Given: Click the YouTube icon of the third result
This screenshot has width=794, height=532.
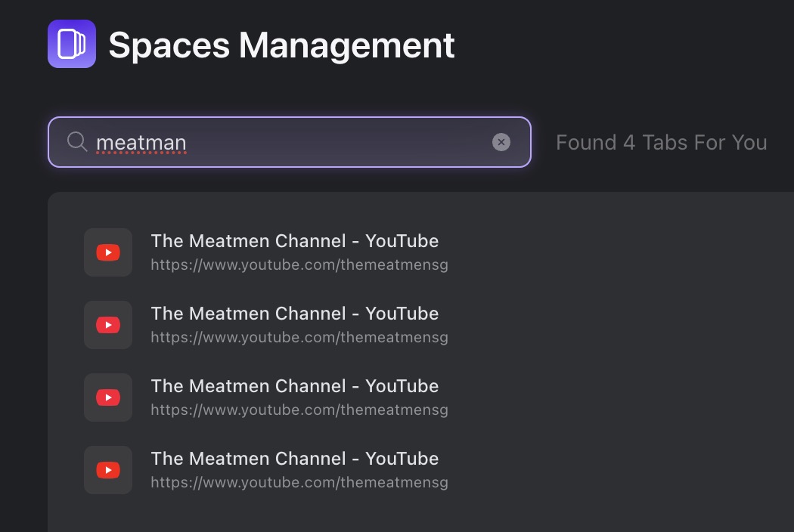Looking at the screenshot, I should click(108, 397).
